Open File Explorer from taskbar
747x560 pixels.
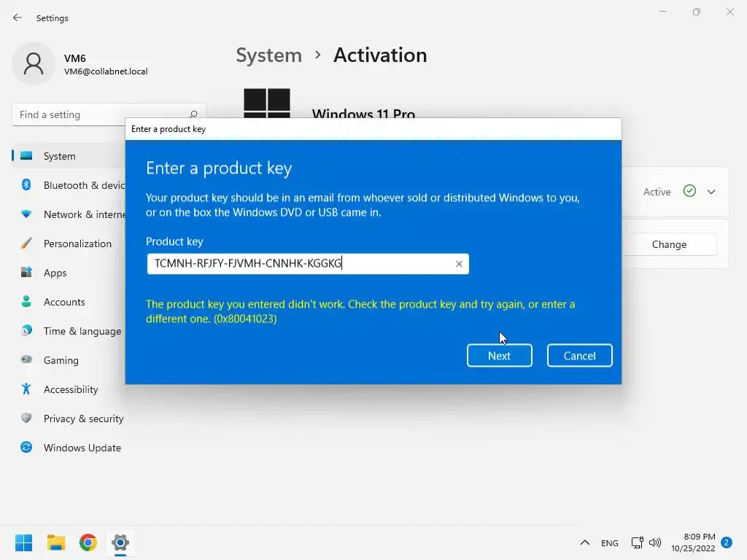coord(55,542)
